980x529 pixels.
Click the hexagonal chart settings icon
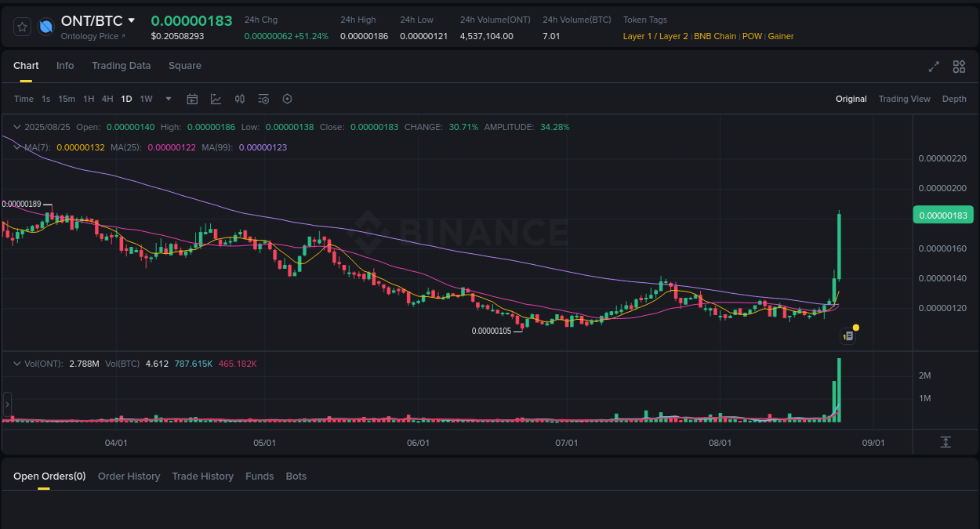click(x=287, y=99)
